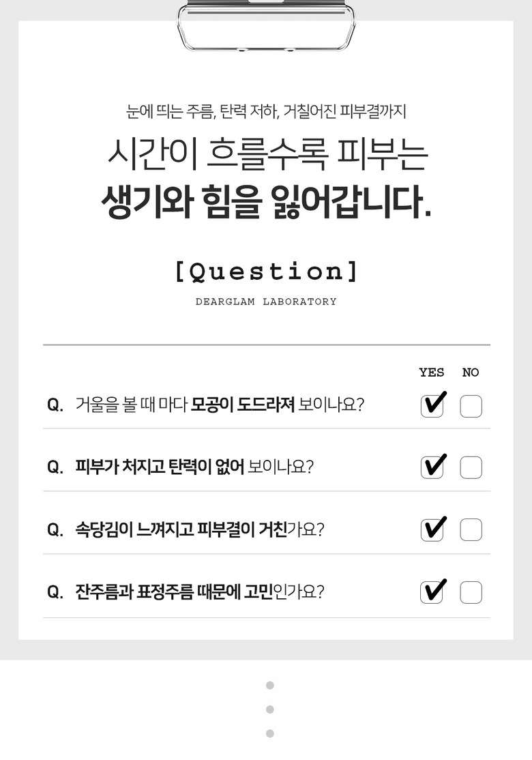Click the DEARGLAM LABORATORY text

tap(266, 302)
